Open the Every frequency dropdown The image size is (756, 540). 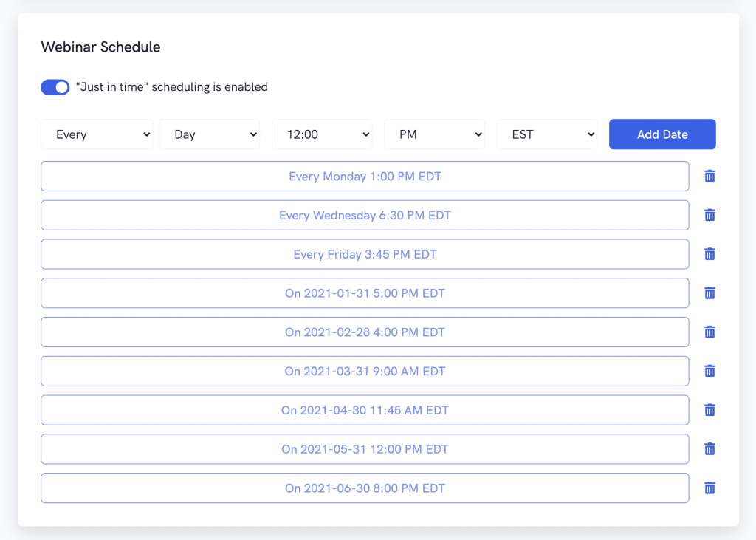[x=97, y=134]
